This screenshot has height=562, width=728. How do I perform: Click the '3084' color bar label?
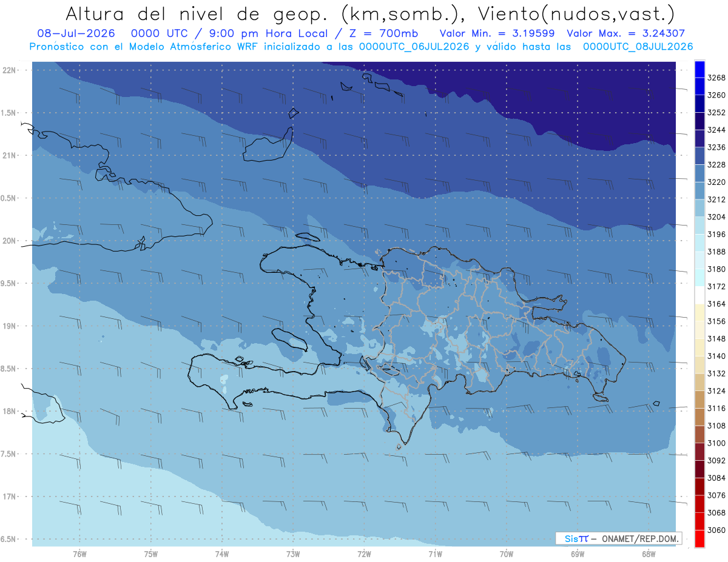click(716, 478)
